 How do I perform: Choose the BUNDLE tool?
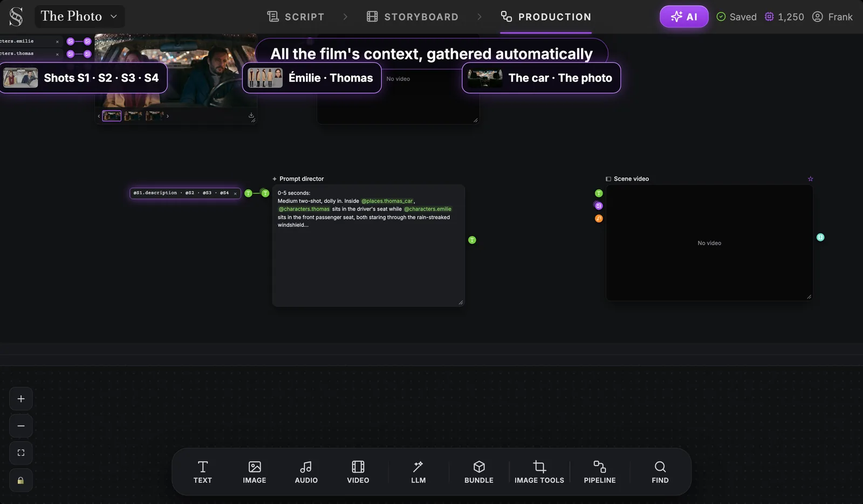tap(479, 472)
